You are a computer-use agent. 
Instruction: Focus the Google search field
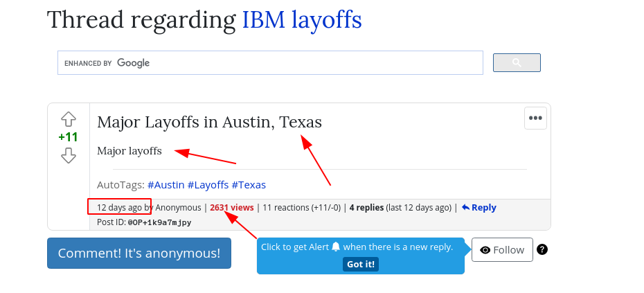point(270,63)
